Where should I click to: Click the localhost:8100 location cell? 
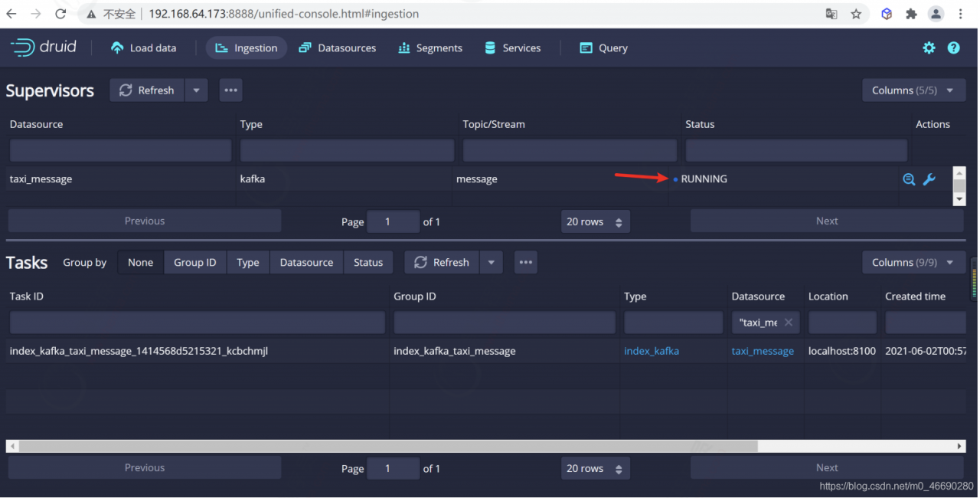[x=842, y=351]
